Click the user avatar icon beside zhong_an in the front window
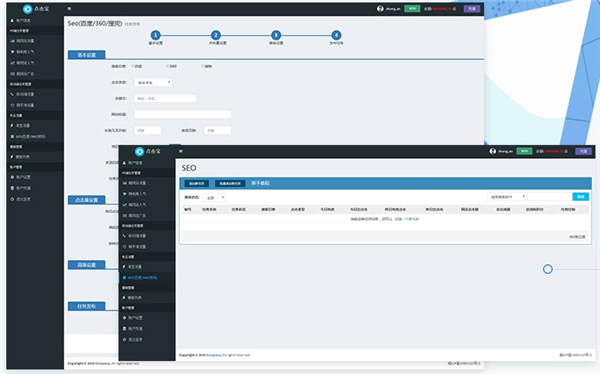Screen dimensions: 600x374 pos(493,151)
